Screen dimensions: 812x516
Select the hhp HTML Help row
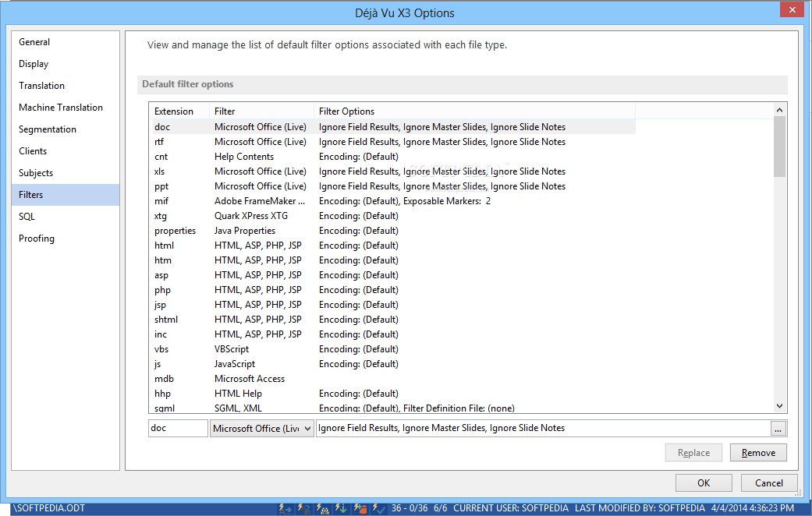tap(393, 394)
